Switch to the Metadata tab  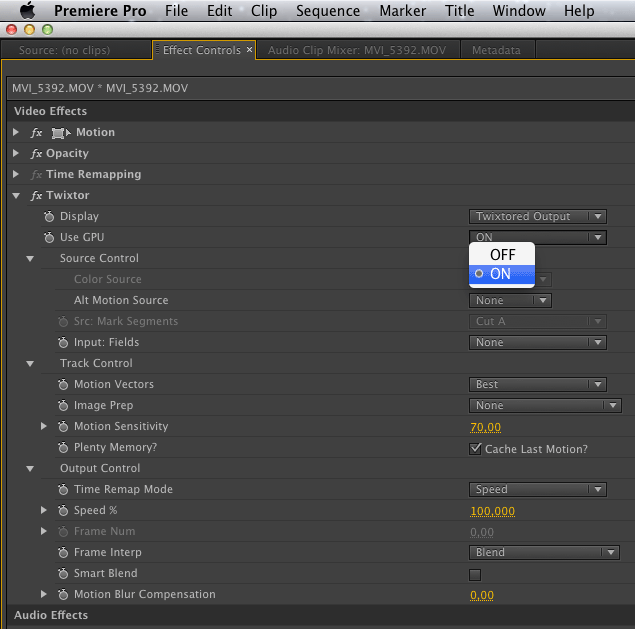point(496,50)
